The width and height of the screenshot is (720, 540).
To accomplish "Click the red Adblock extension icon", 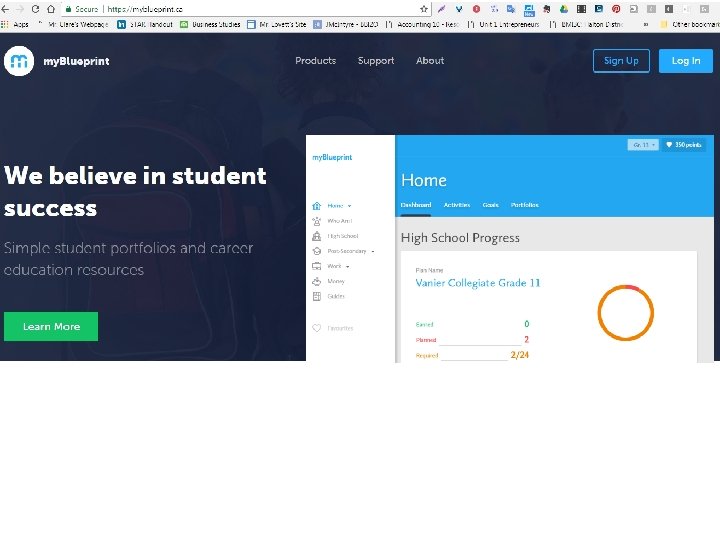I will pos(476,9).
